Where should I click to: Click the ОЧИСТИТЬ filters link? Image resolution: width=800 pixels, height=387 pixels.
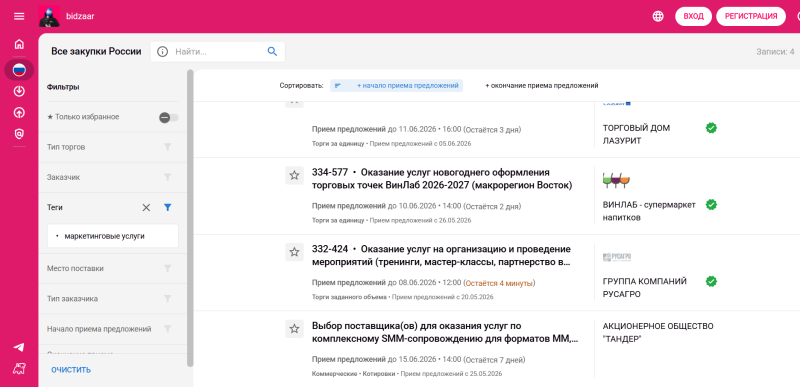pyautogui.click(x=71, y=370)
